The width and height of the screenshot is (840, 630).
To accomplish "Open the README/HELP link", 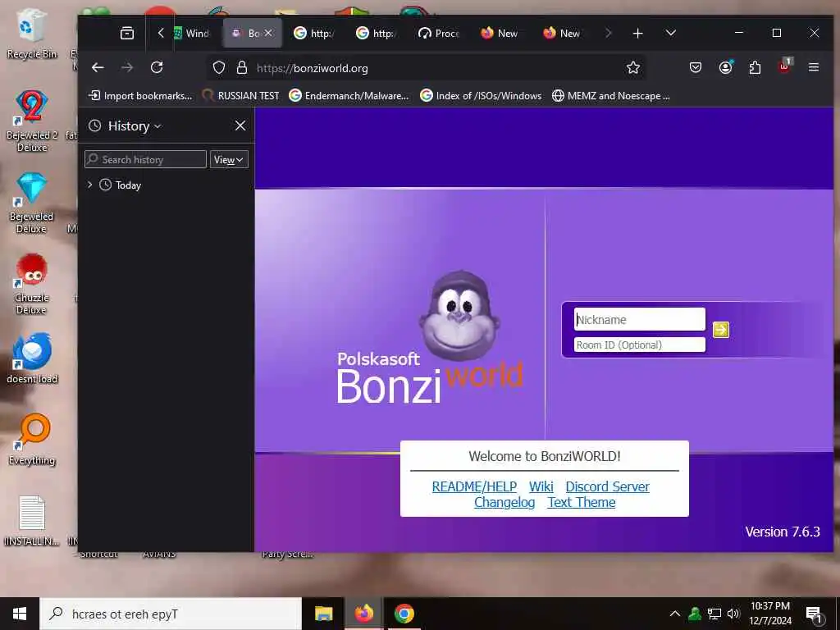I will [474, 486].
